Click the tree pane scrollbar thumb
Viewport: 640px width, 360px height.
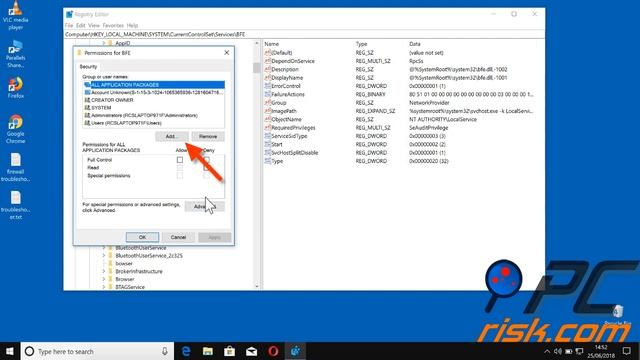click(x=257, y=67)
